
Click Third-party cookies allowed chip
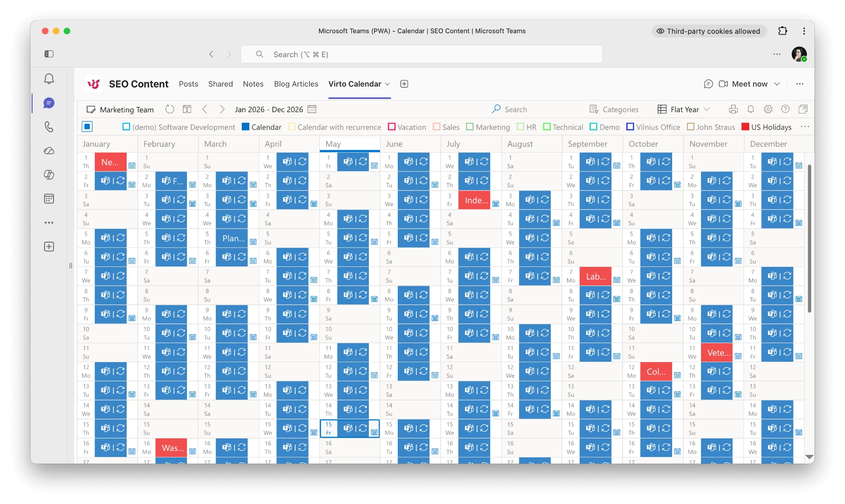(x=708, y=31)
